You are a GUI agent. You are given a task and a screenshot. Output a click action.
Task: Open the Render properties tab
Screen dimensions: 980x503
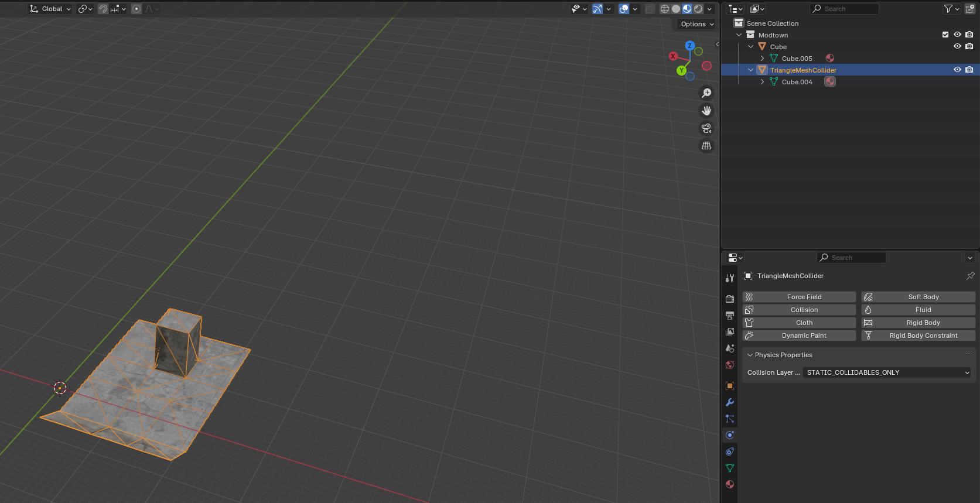coord(730,299)
